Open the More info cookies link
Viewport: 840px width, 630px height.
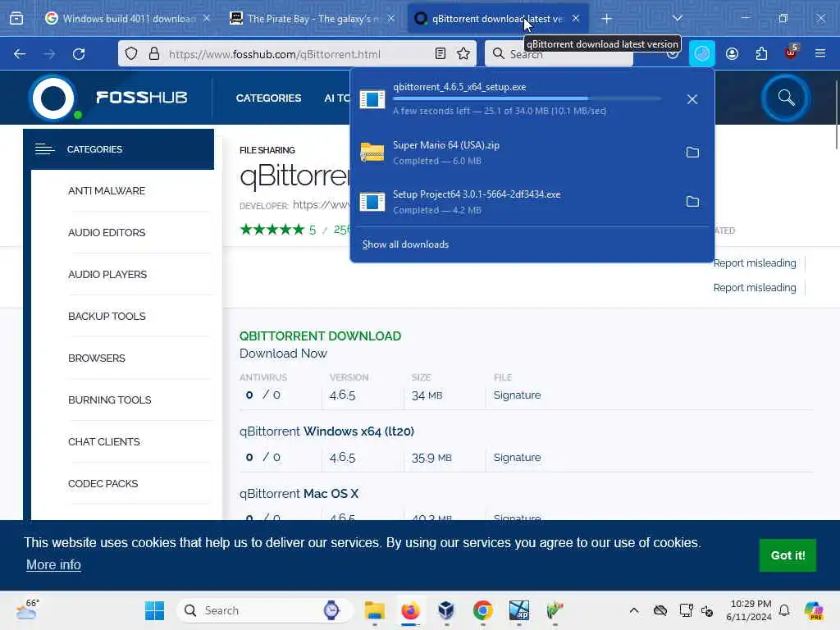point(53,564)
